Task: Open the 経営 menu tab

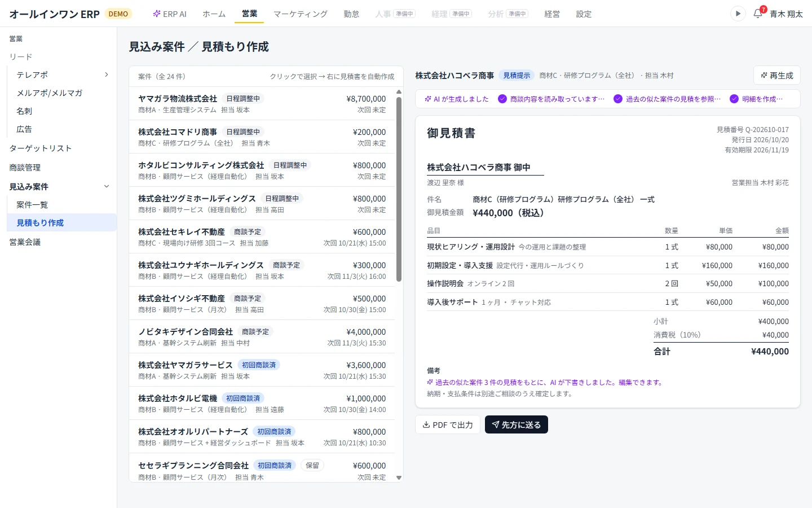Action: pos(552,14)
